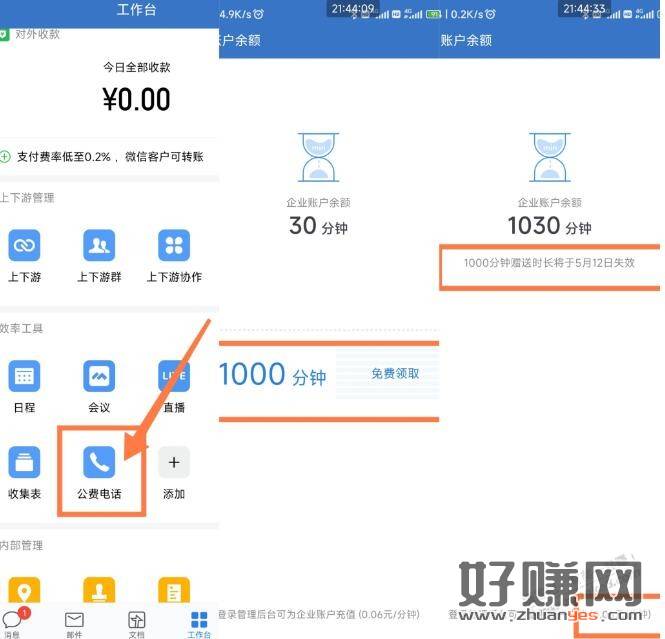Switch to the 文档 tab
Screen dimensions: 665x639
pyautogui.click(x=137, y=623)
